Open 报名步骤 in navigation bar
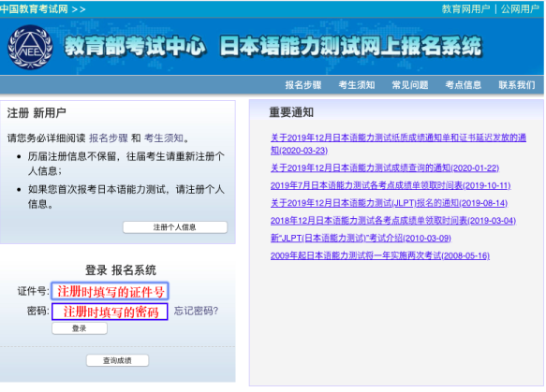 pos(303,85)
